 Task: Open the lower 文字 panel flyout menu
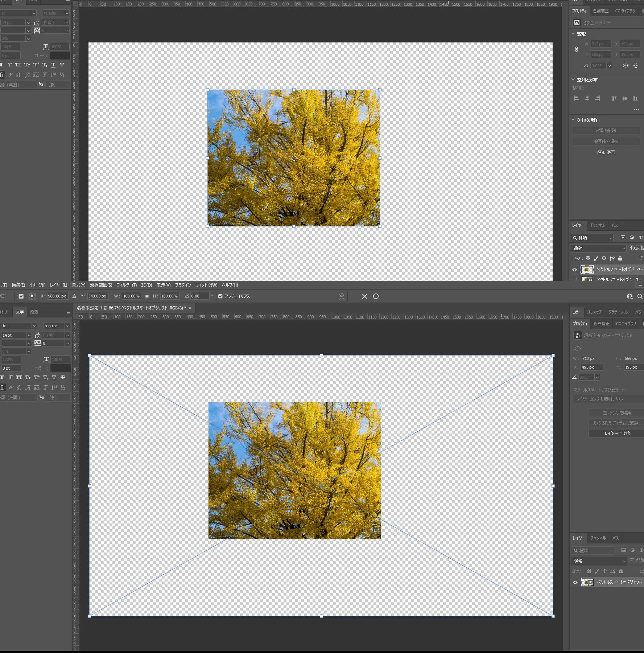coord(68,312)
